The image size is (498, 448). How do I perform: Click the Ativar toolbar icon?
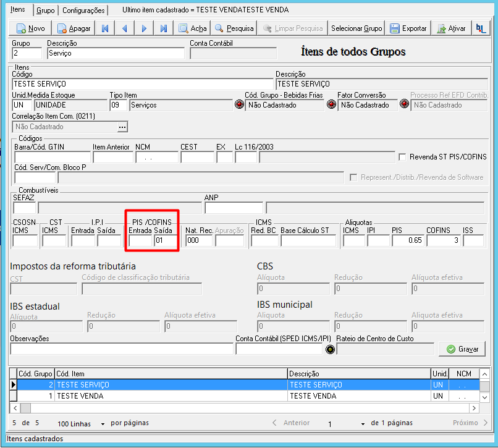[x=441, y=28]
